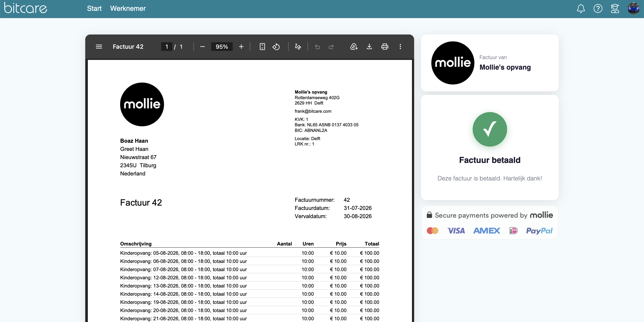Click the Mollie logo in side panel
The width and height of the screenshot is (644, 322).
(452, 63)
